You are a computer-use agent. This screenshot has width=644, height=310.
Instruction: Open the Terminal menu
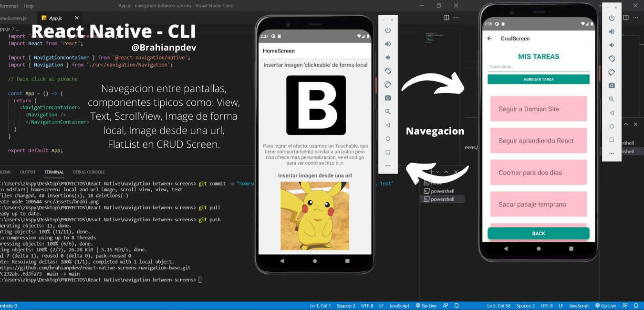(8, 6)
